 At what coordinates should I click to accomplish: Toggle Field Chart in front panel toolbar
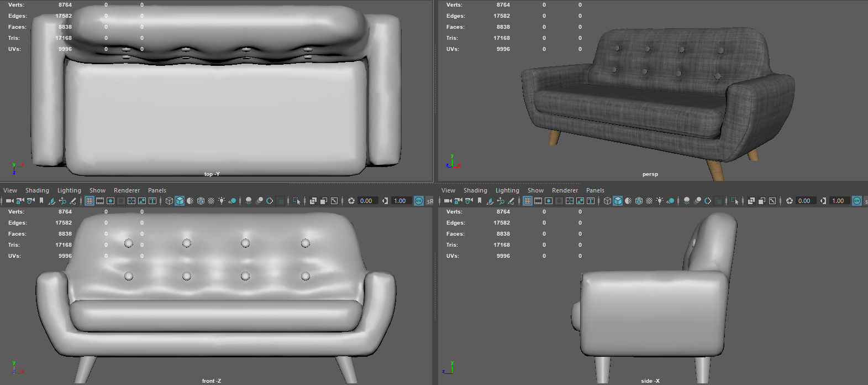pos(131,201)
